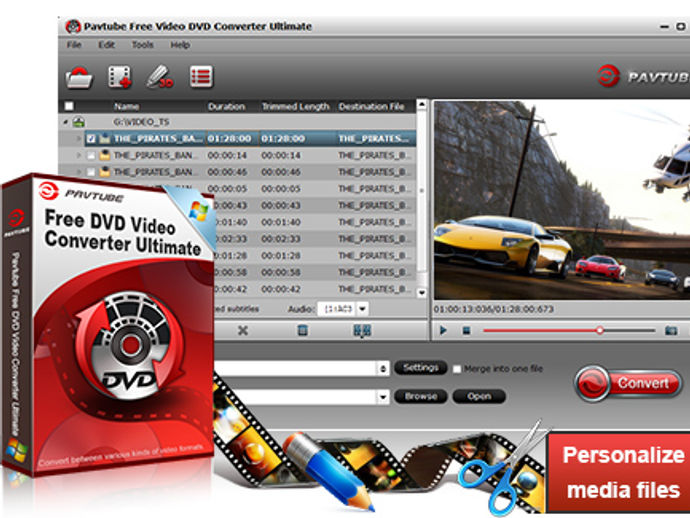This screenshot has height=518, width=690.
Task: Click the format input field
Action: 295,369
